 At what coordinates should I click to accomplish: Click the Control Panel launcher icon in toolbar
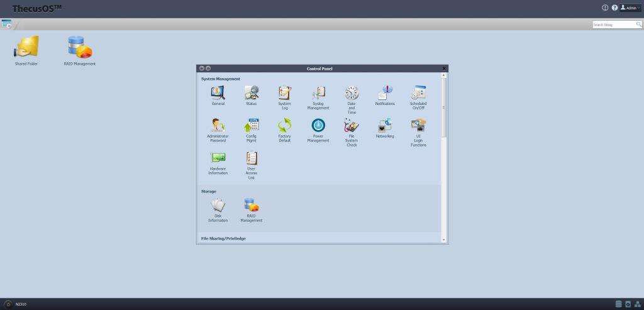(6, 24)
